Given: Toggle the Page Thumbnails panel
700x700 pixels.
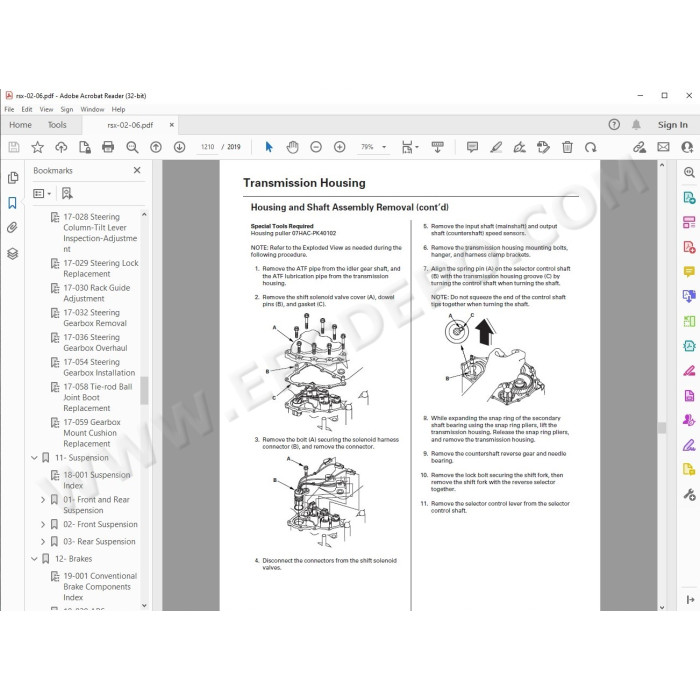Looking at the screenshot, I should 12,178.
